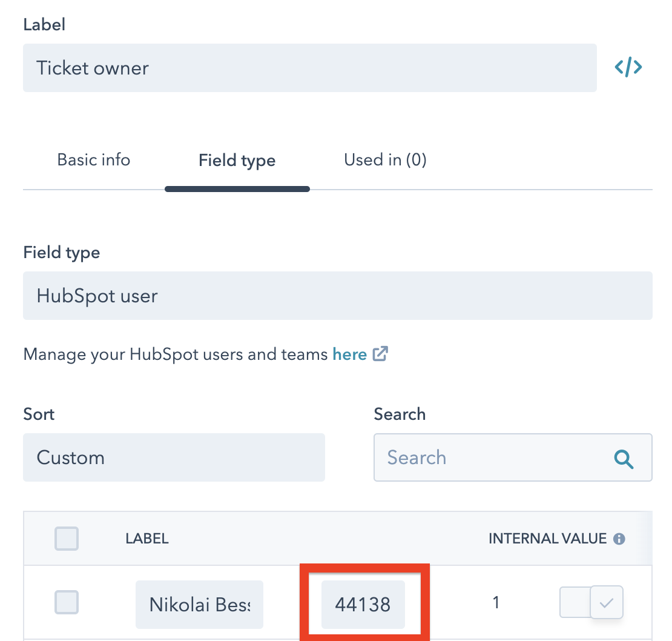Image resolution: width=672 pixels, height=641 pixels.
Task: Click the info icon next to Internal Value
Action: (619, 539)
